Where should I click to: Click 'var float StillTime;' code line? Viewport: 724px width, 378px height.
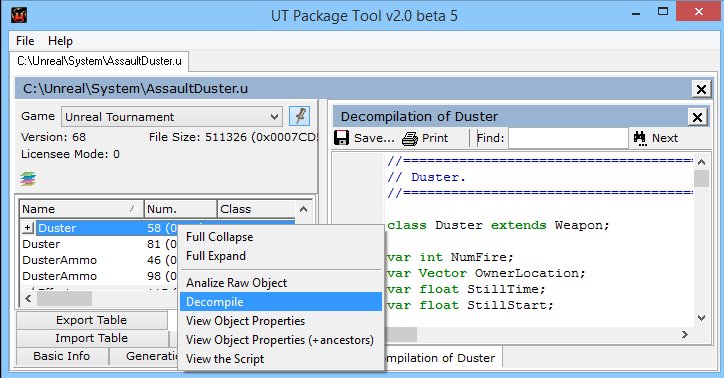pyautogui.click(x=466, y=289)
